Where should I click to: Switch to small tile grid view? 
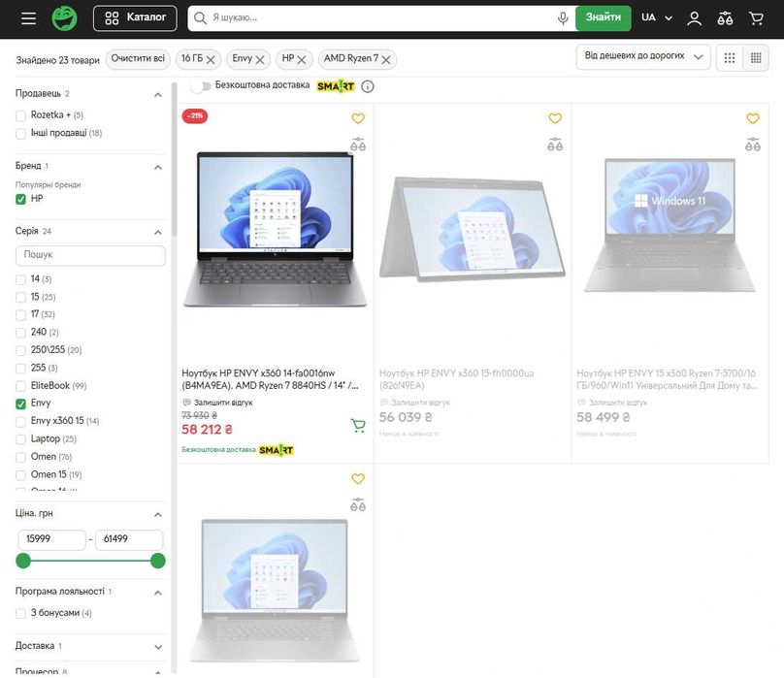[756, 58]
